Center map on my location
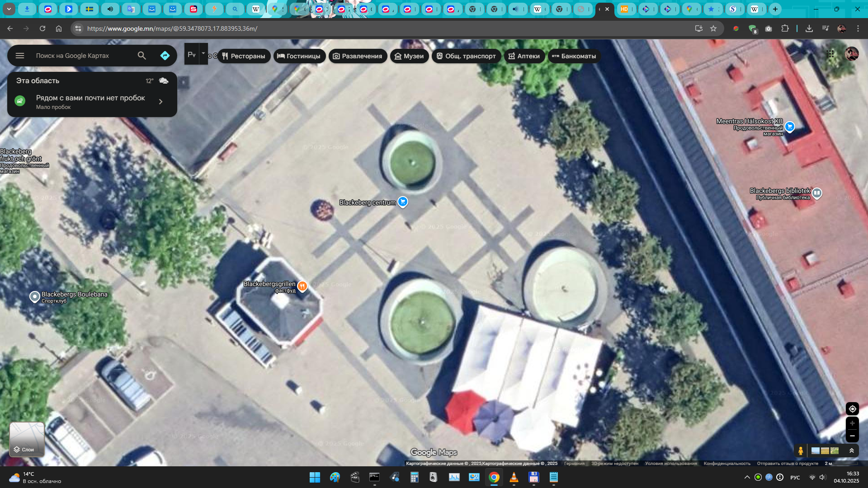This screenshot has height=488, width=868. [x=852, y=409]
